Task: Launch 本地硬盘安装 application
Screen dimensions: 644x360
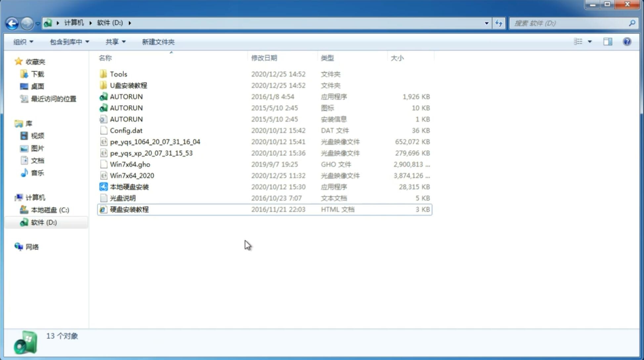Action: coord(129,187)
